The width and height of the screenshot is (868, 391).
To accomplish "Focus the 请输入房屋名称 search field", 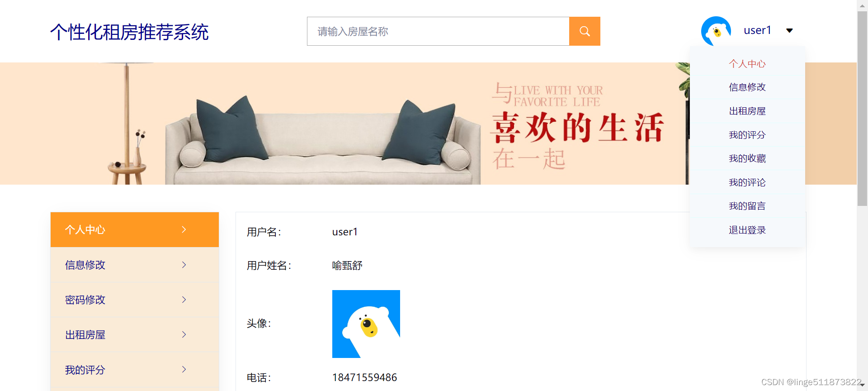I will pos(438,31).
